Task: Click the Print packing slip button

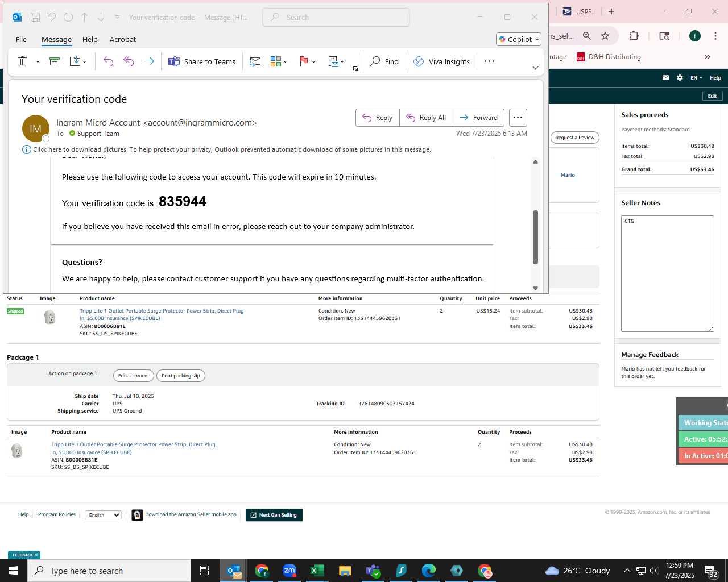Action: (x=180, y=376)
